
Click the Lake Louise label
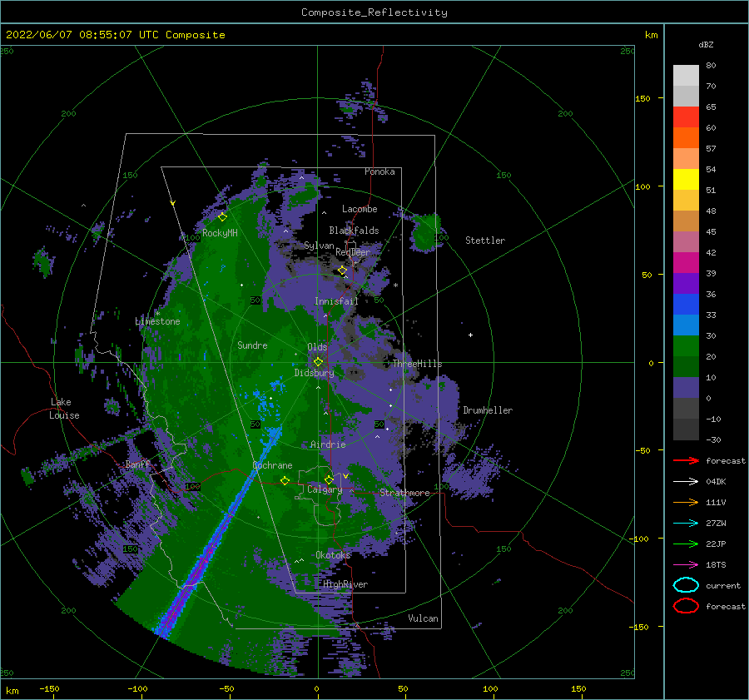tap(64, 409)
